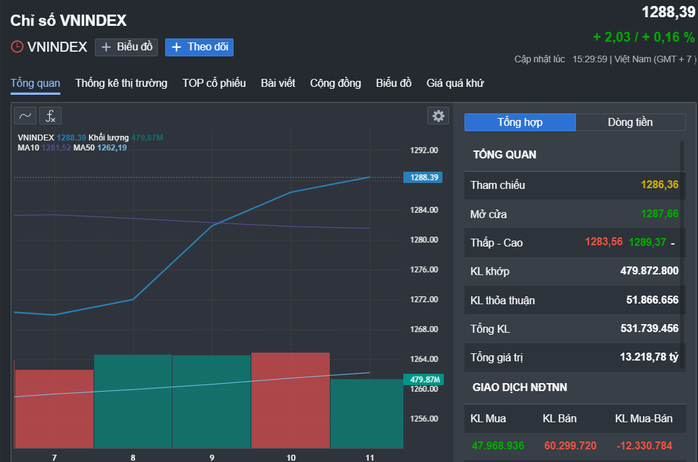Click the clock icon beside VNINDEX
The width and height of the screenshot is (698, 462).
(x=17, y=47)
